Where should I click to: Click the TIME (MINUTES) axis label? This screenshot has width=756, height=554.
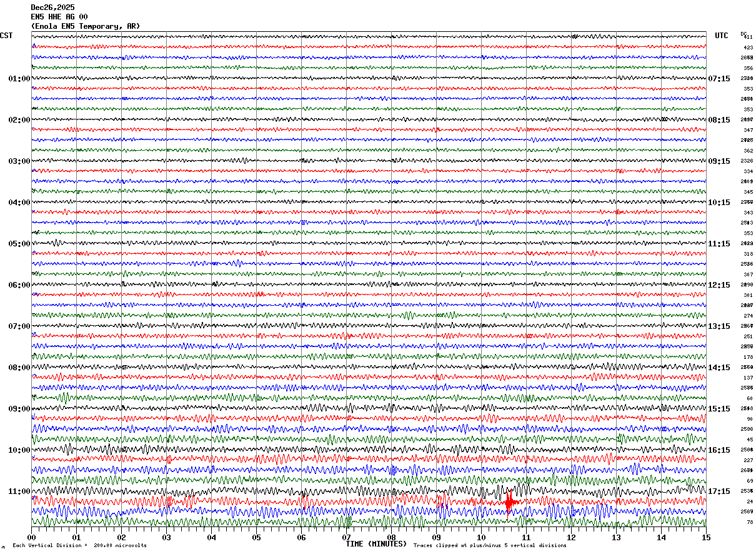click(377, 544)
